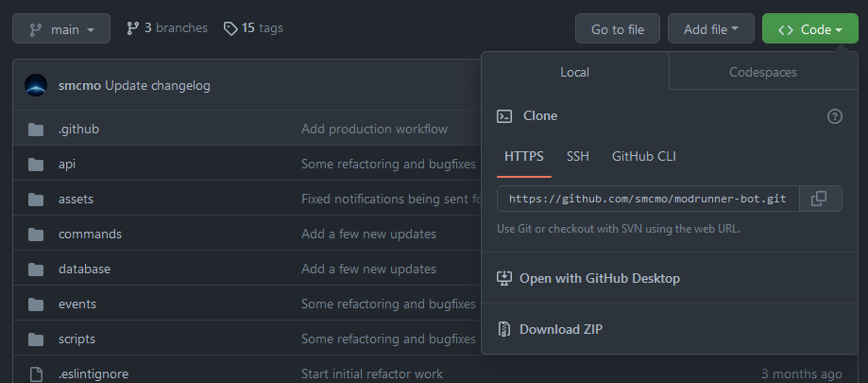The image size is (868, 383).
Task: Switch to the Codespaces tab
Action: pos(763,72)
